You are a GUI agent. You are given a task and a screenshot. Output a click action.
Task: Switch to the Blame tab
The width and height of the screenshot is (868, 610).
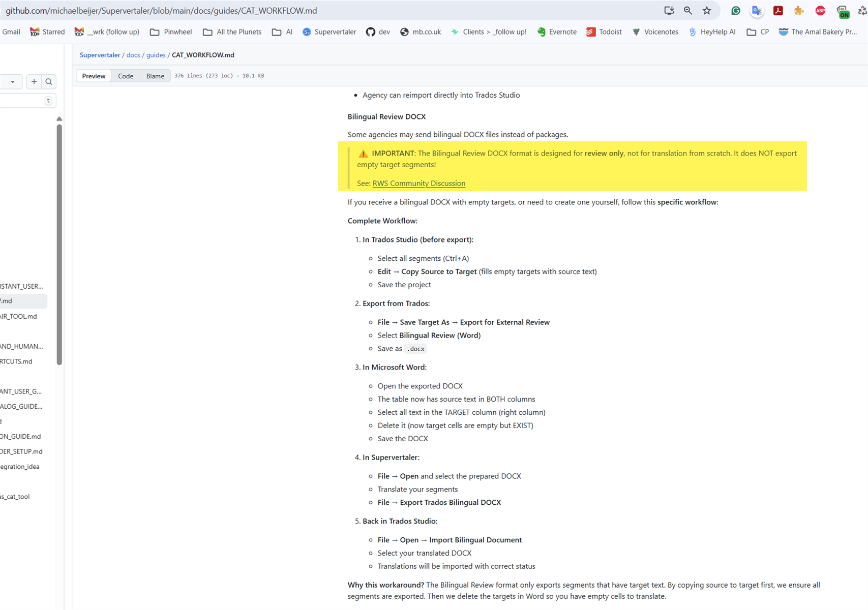[x=155, y=76]
